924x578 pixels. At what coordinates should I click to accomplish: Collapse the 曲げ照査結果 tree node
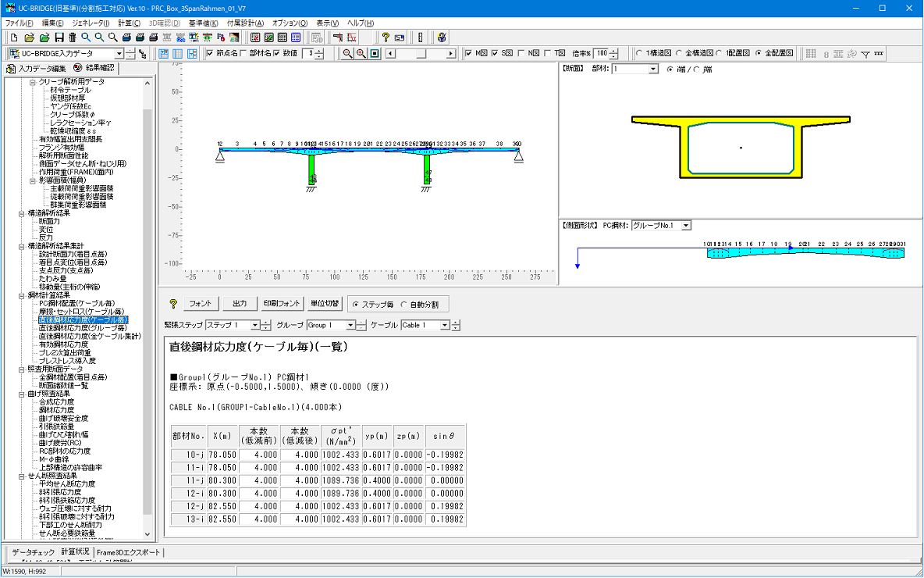(22, 394)
